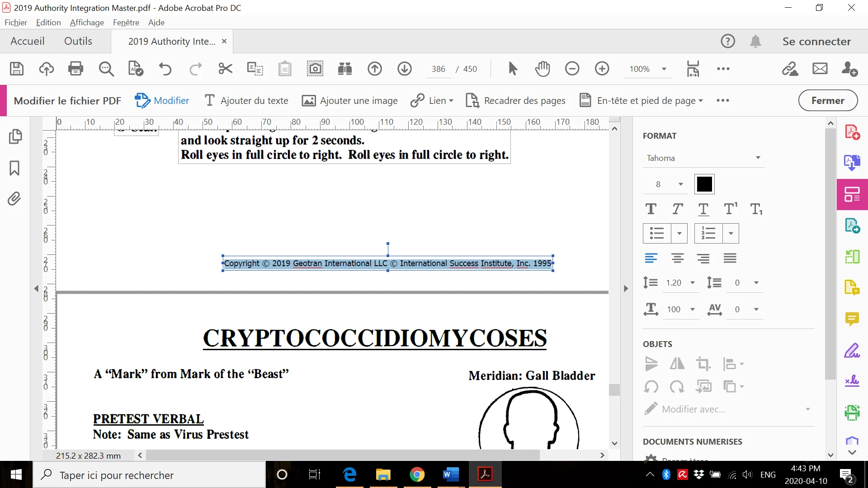This screenshot has width=868, height=488.
Task: Click the page number input field
Action: pyautogui.click(x=438, y=69)
